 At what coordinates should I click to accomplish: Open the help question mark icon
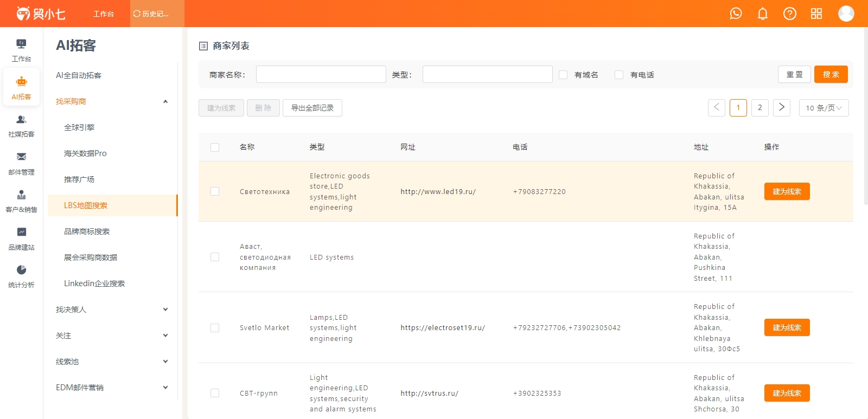(x=790, y=14)
